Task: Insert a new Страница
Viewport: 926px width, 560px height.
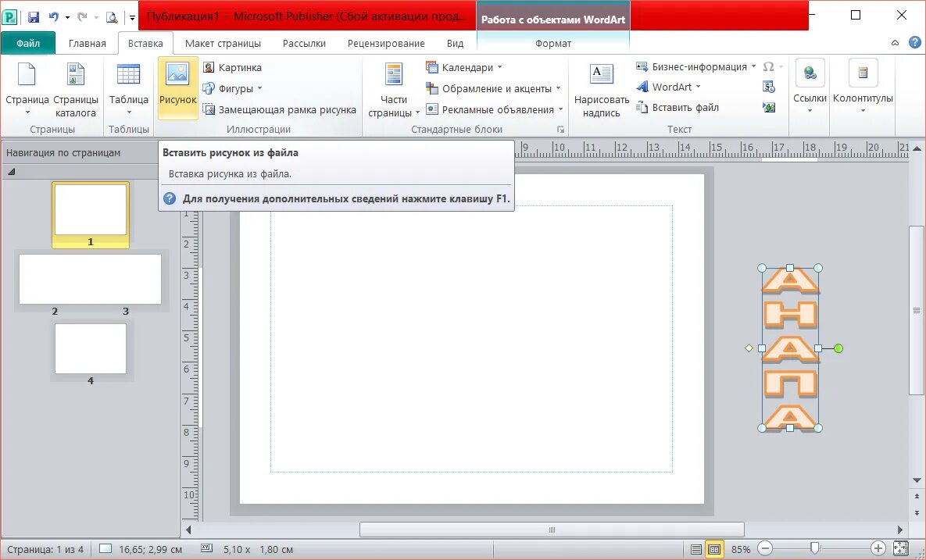Action: (x=27, y=88)
